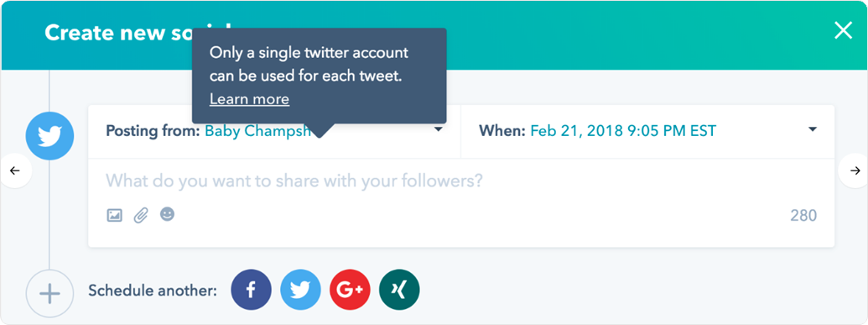Close the Create new social post dialog
Image resolution: width=868 pixels, height=325 pixels.
tap(843, 30)
